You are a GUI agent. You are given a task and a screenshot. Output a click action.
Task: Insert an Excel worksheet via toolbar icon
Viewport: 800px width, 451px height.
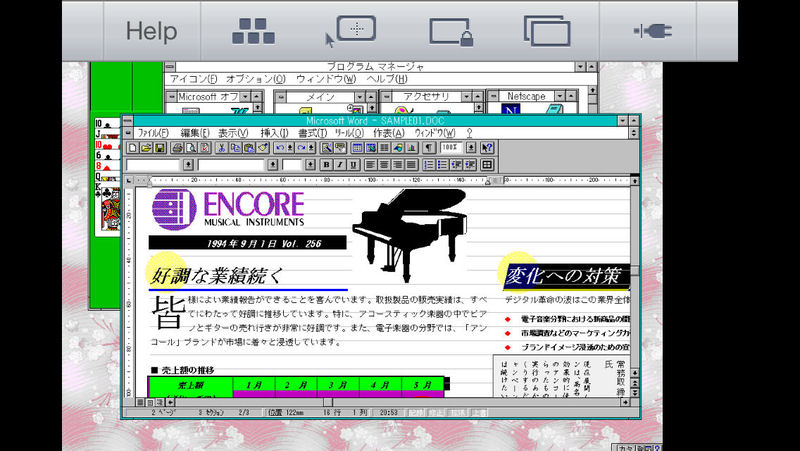[x=370, y=148]
